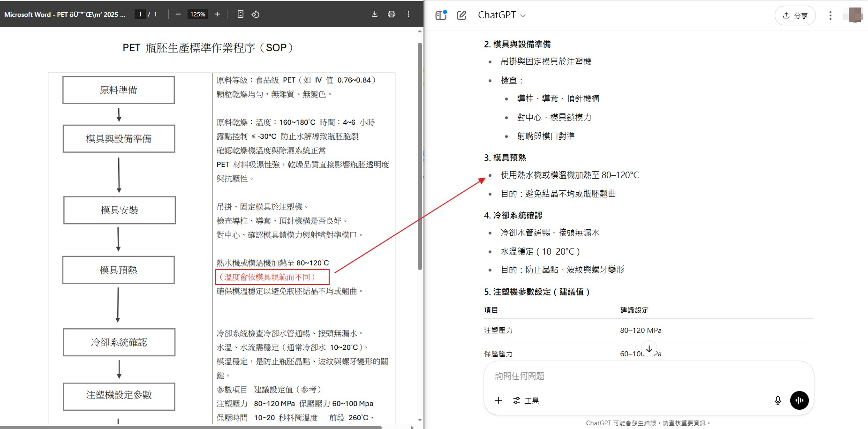Open the ChatGPT model selector dropdown
Viewport: 868px width, 429px height.
(501, 15)
